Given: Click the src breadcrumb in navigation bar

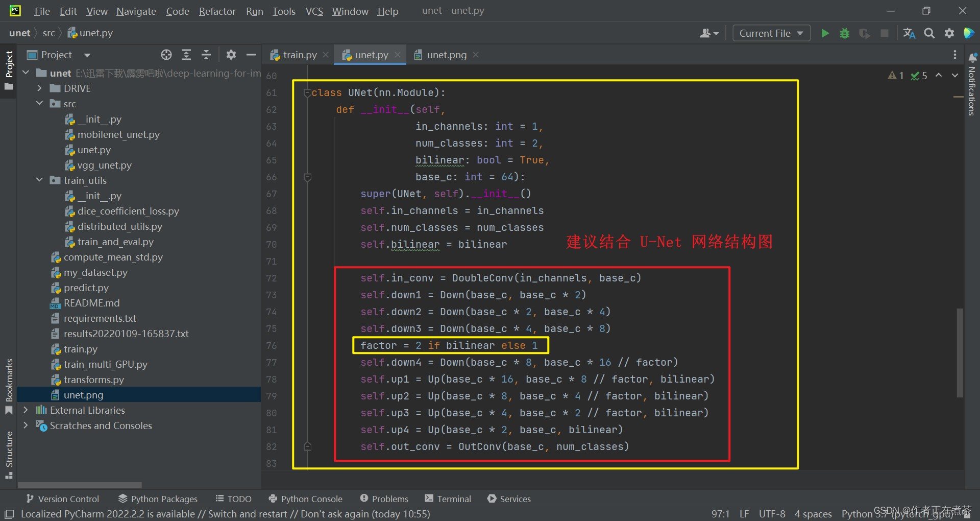Looking at the screenshot, I should 49,33.
